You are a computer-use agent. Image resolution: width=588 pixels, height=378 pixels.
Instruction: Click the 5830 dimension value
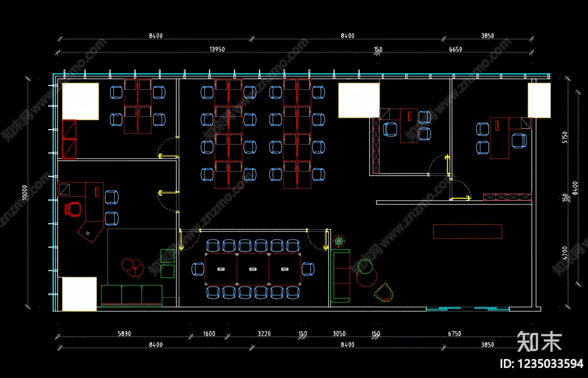point(124,334)
